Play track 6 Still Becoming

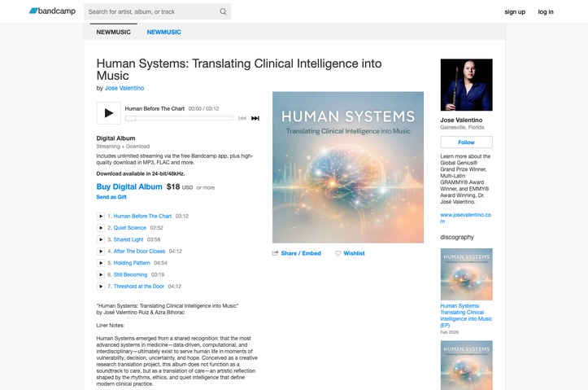coord(101,274)
